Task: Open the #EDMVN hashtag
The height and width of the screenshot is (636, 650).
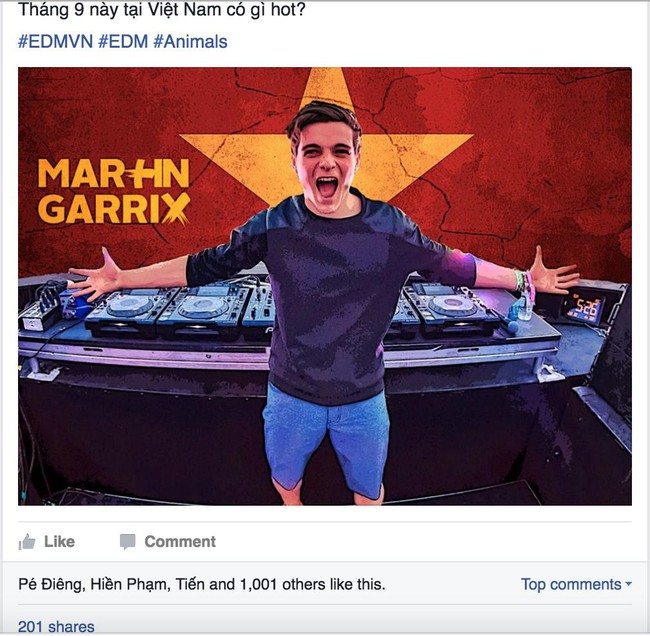Action: click(56, 41)
